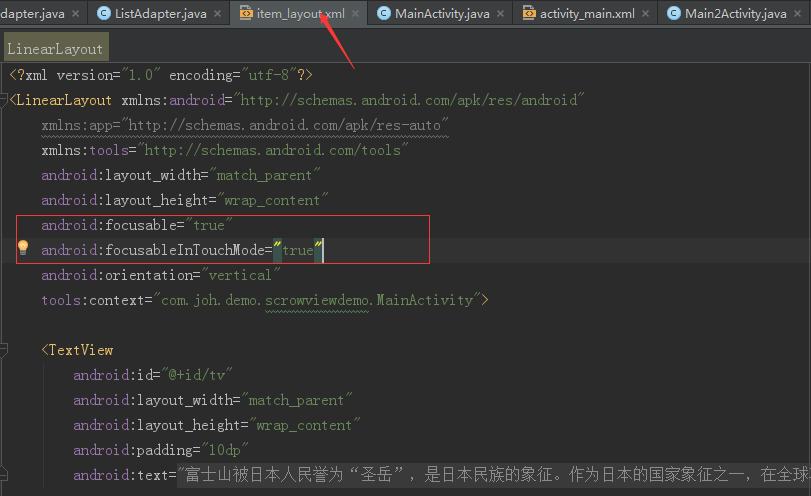Viewport: 811px width, 496px height.
Task: Collapse the TextView tag fold marker
Action: (x=4, y=350)
